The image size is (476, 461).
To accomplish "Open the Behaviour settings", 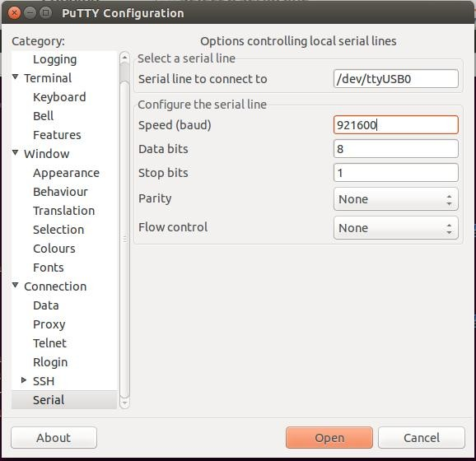I will click(x=60, y=192).
